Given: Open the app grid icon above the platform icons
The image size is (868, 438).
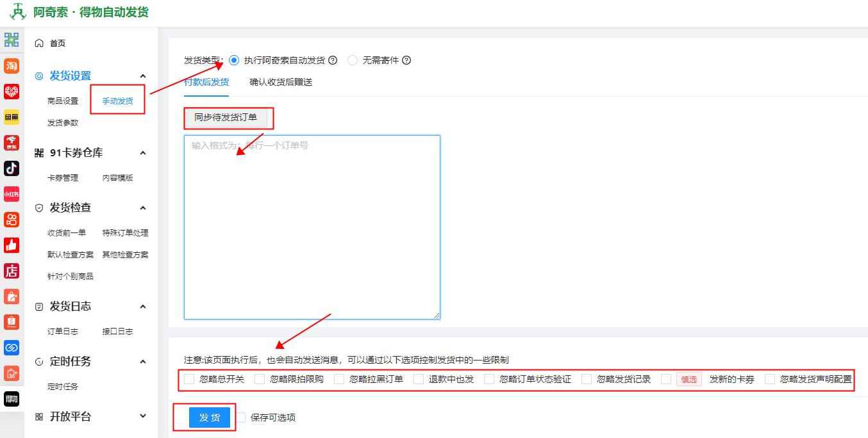Looking at the screenshot, I should point(12,40).
